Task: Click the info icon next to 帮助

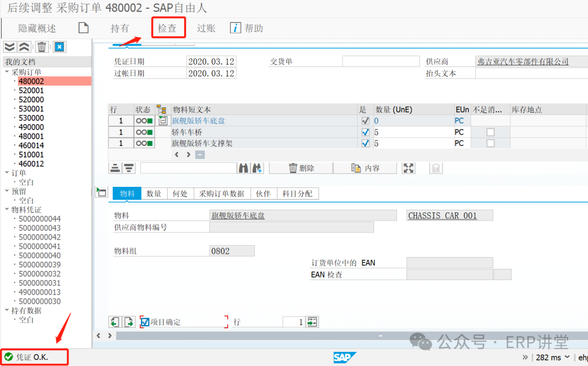Action: 235,28
